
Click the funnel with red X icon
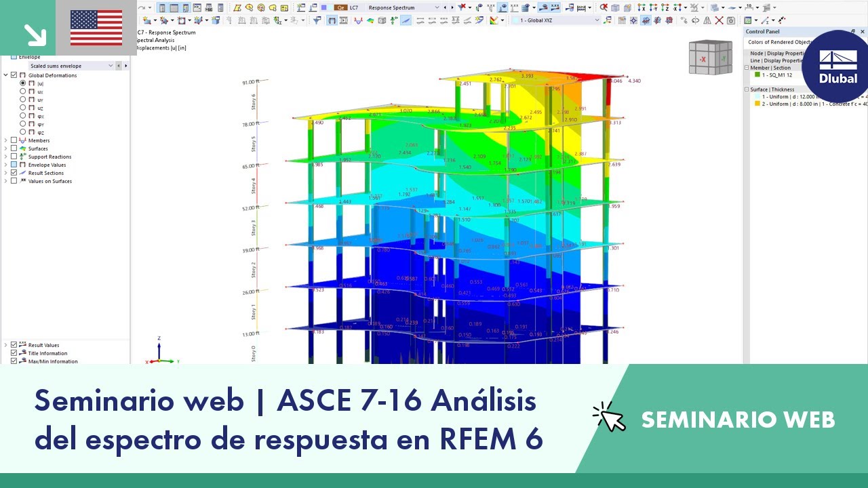pyautogui.click(x=462, y=7)
